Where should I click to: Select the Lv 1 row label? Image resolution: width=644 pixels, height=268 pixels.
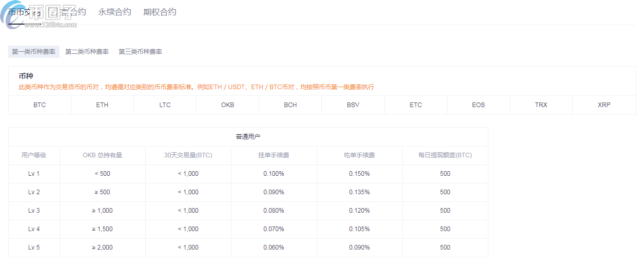coord(34,174)
